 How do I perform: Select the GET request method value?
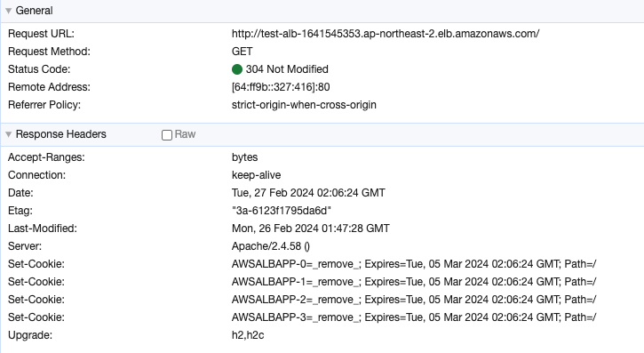tap(242, 52)
